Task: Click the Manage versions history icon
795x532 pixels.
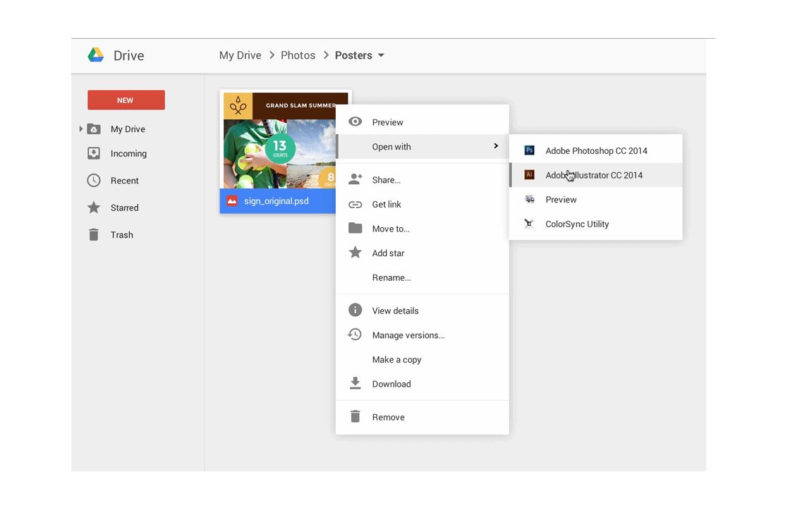Action: tap(355, 334)
